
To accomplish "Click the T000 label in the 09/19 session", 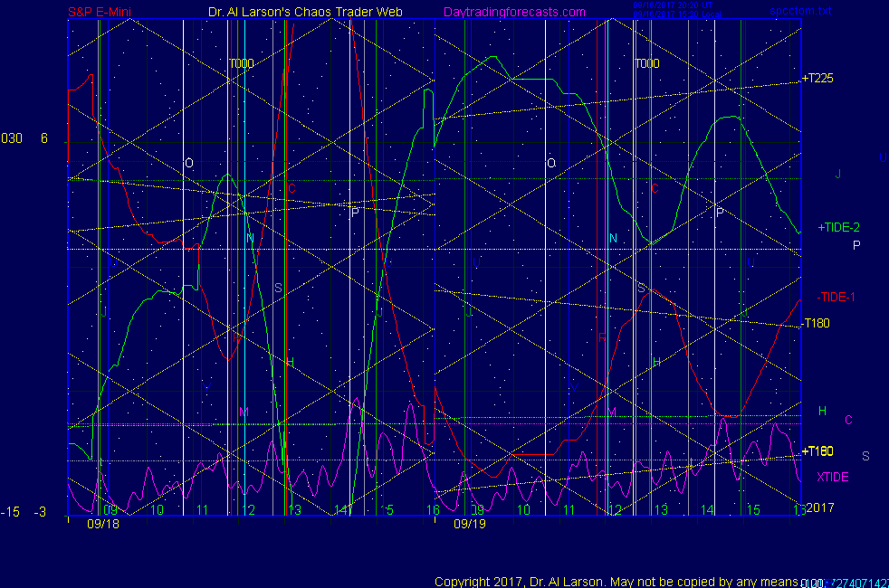I will point(646,64).
